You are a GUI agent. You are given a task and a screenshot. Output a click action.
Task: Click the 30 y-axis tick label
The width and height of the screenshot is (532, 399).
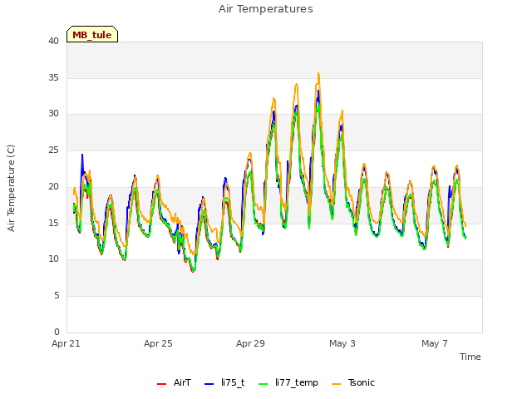(53, 114)
